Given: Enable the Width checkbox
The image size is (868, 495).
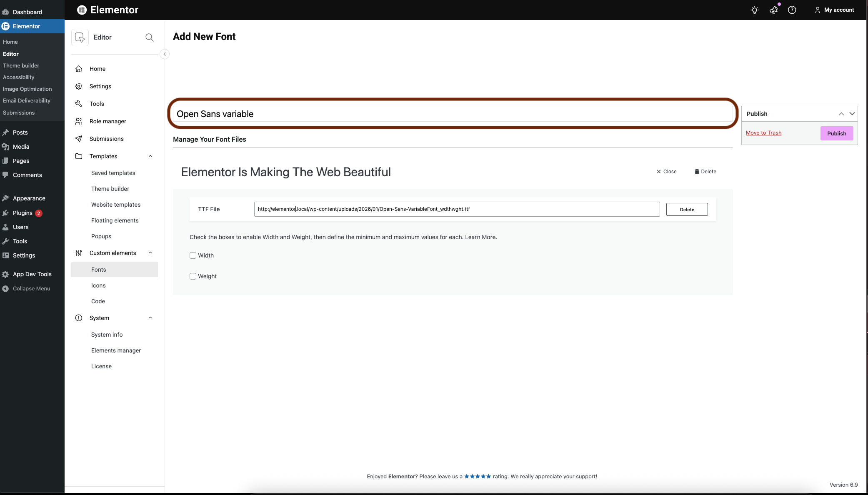Looking at the screenshot, I should [x=193, y=255].
